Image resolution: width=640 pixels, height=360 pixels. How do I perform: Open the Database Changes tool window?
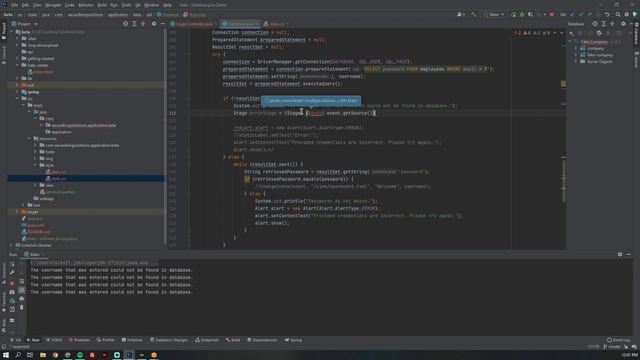169,340
